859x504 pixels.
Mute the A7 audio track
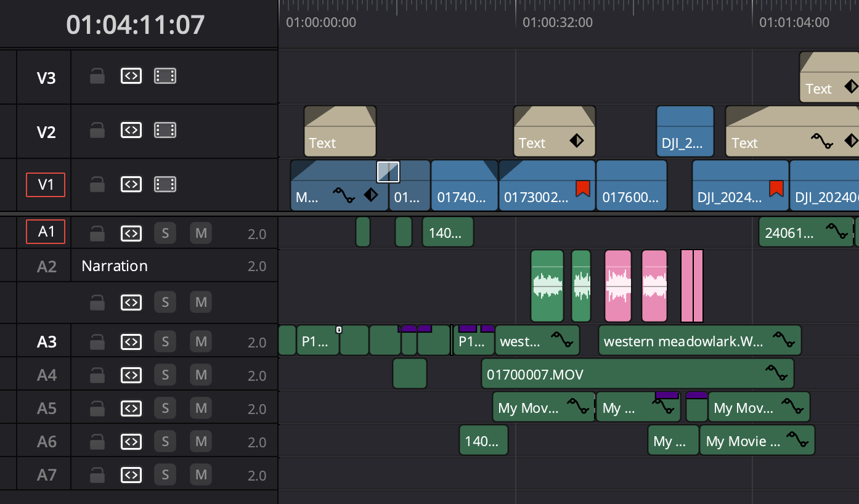tap(201, 474)
